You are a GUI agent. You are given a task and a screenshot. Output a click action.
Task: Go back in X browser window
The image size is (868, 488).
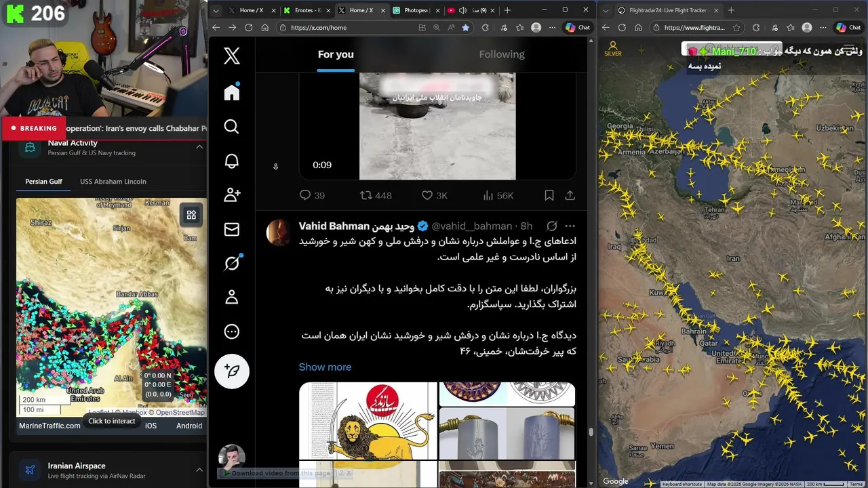[x=216, y=28]
